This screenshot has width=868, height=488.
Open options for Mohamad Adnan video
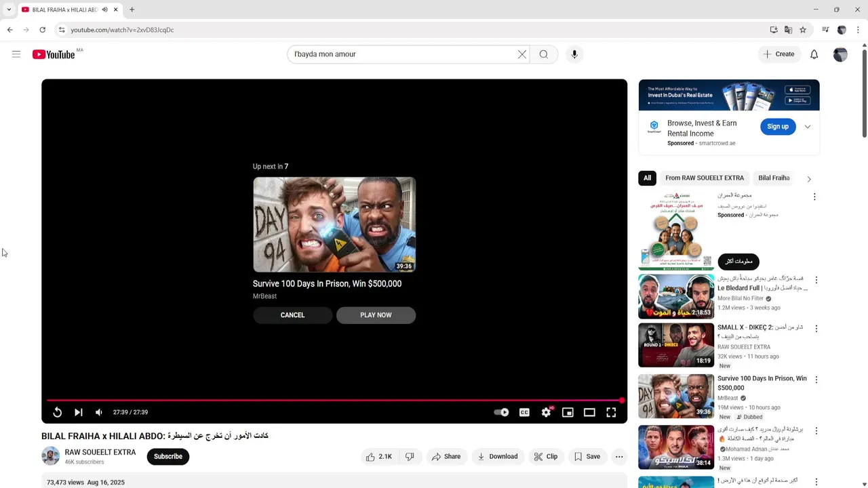pos(816,431)
